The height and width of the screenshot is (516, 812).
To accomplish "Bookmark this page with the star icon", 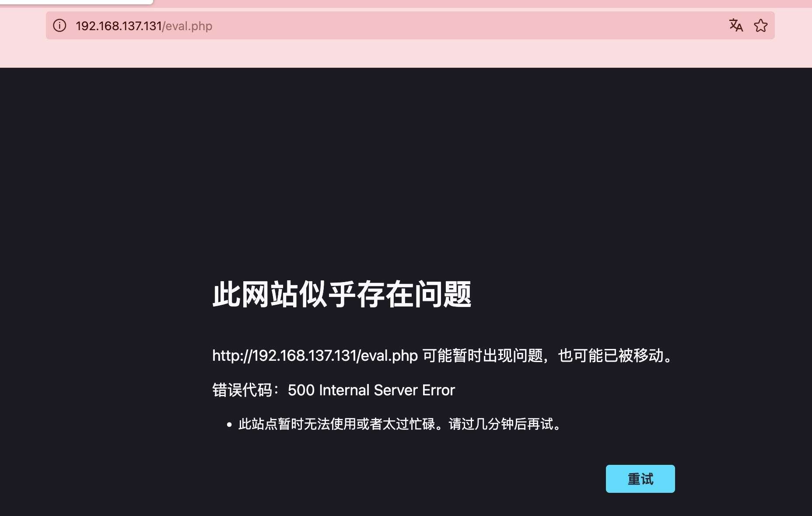I will [761, 25].
